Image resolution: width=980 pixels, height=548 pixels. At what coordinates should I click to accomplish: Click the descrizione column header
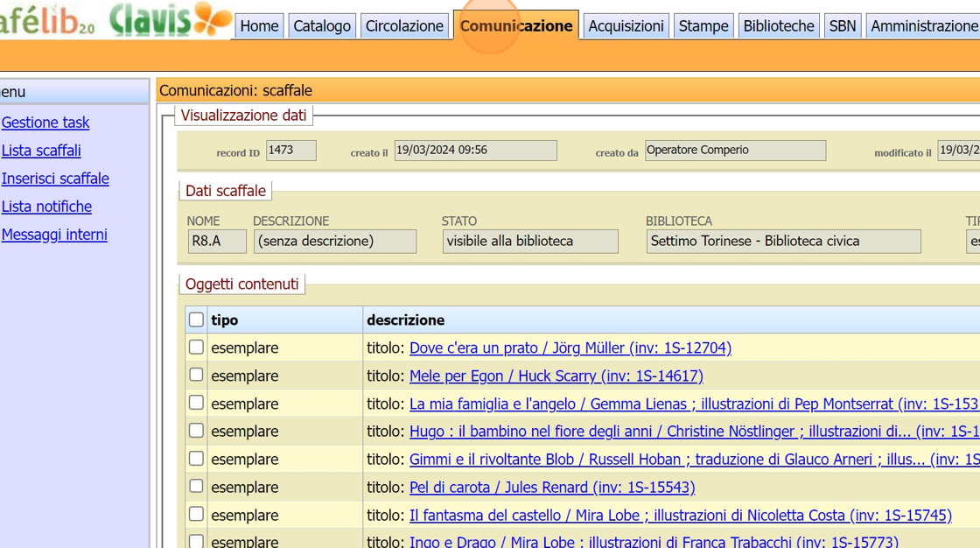coord(406,320)
